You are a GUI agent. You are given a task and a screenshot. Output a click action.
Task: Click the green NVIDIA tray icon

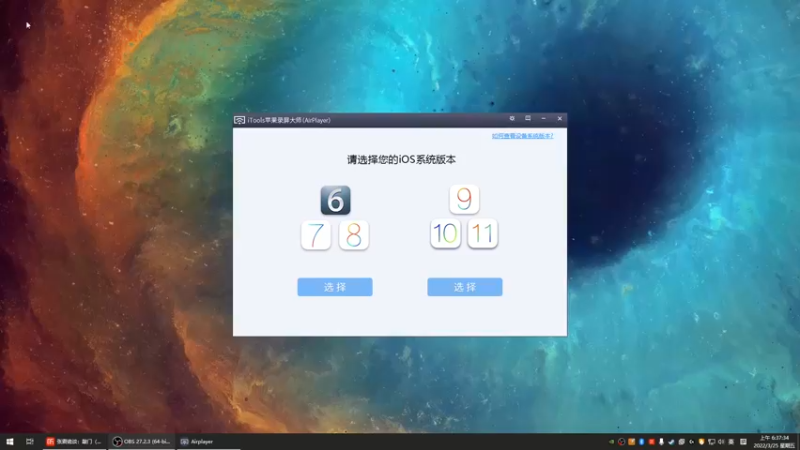[611, 442]
